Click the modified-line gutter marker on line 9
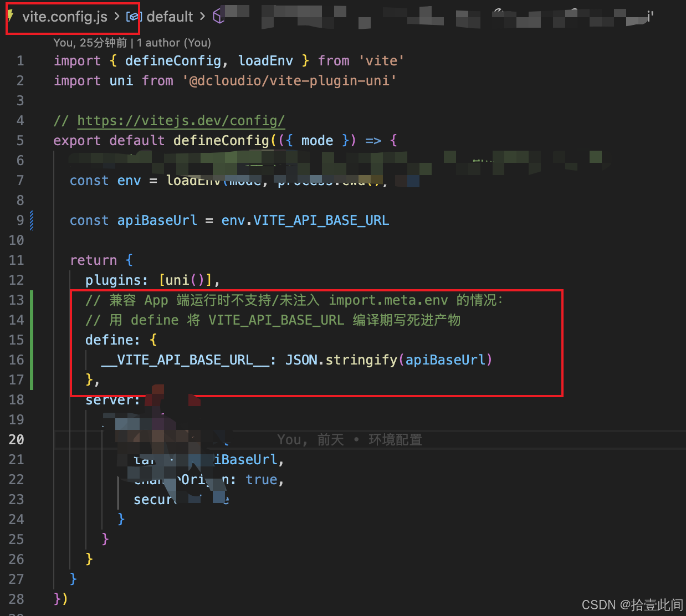This screenshot has height=616, width=686. point(32,220)
